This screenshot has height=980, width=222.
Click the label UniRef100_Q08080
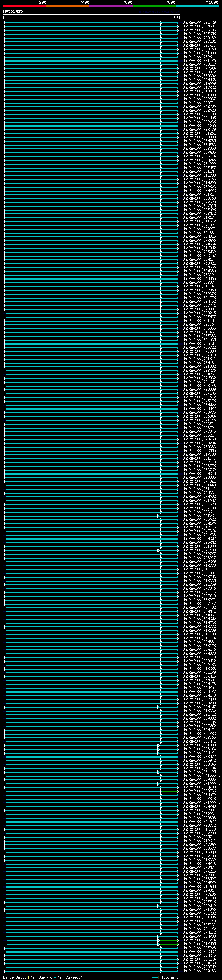pyautogui.click(x=199, y=137)
